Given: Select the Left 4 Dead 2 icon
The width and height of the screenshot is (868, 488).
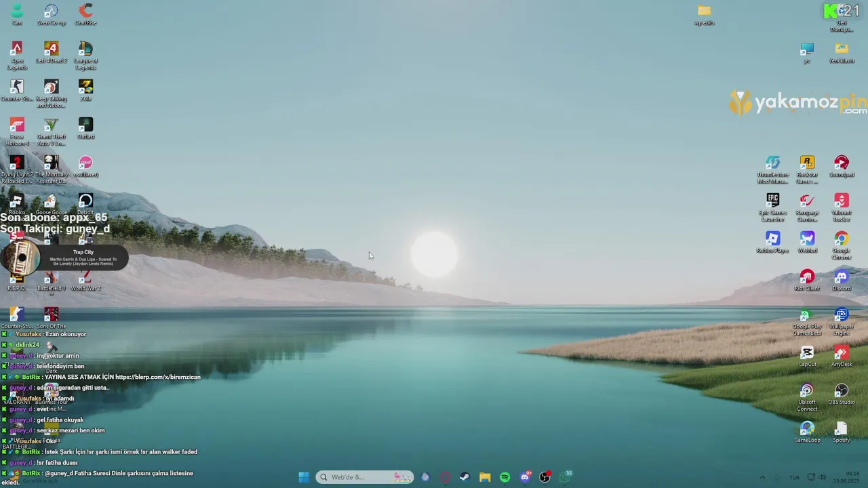Looking at the screenshot, I should coord(52,52).
